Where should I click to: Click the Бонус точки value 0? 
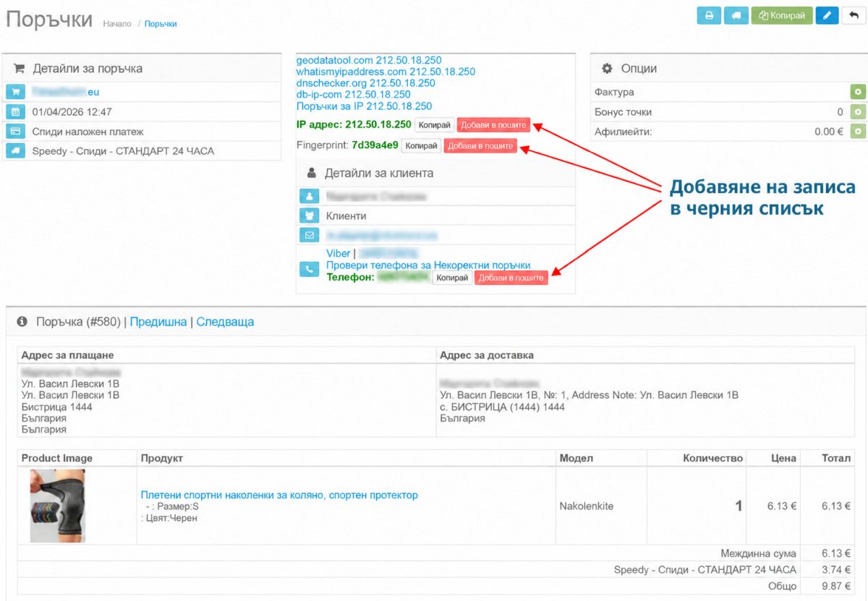coord(840,112)
